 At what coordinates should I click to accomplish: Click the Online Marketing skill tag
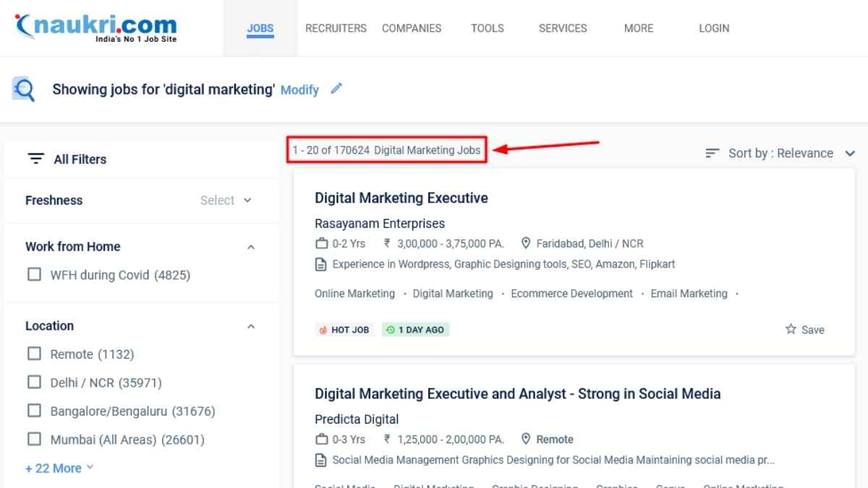point(355,294)
